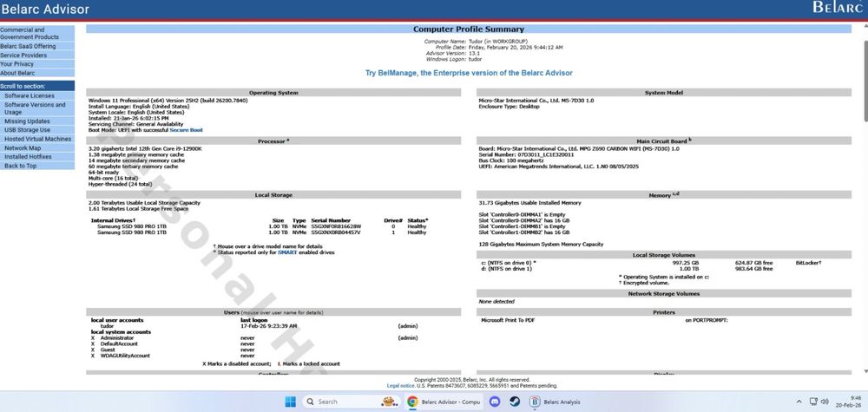Select drive serial S5GXNX0RB04457V
Viewport: 868px width, 412px height.
(336, 232)
